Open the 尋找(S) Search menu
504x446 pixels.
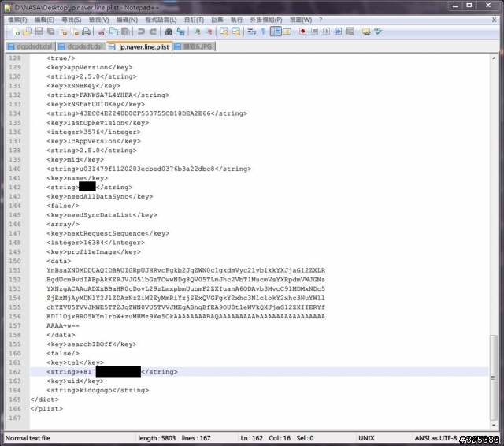(x=72, y=20)
